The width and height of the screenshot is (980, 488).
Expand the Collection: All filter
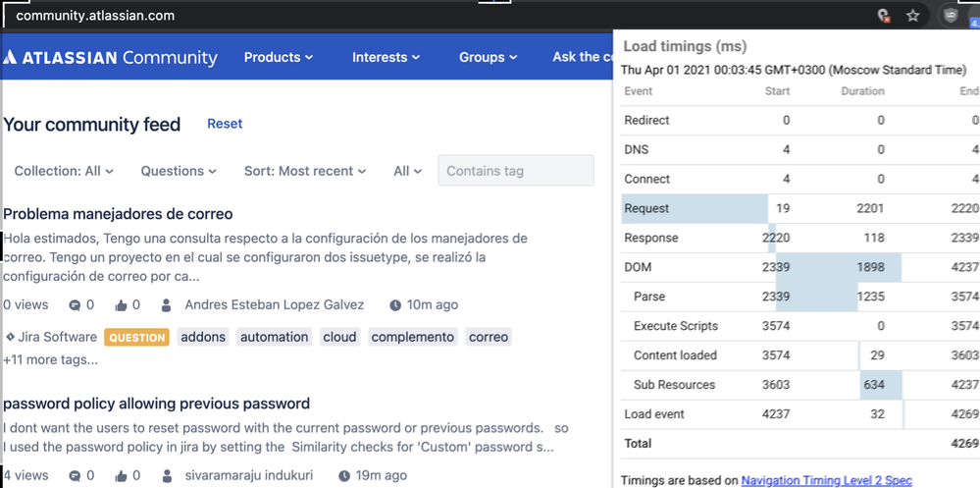click(64, 171)
